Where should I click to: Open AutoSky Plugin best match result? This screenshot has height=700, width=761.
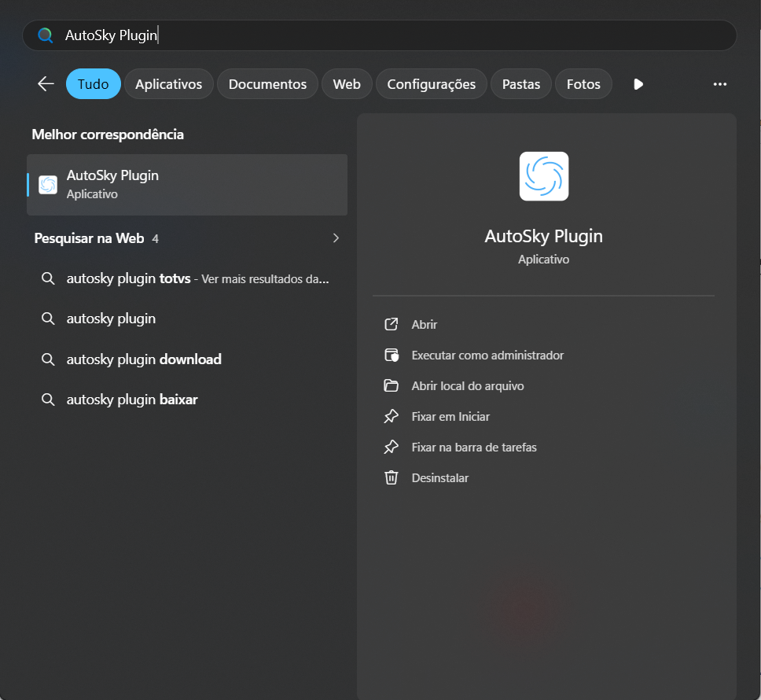[x=187, y=185]
